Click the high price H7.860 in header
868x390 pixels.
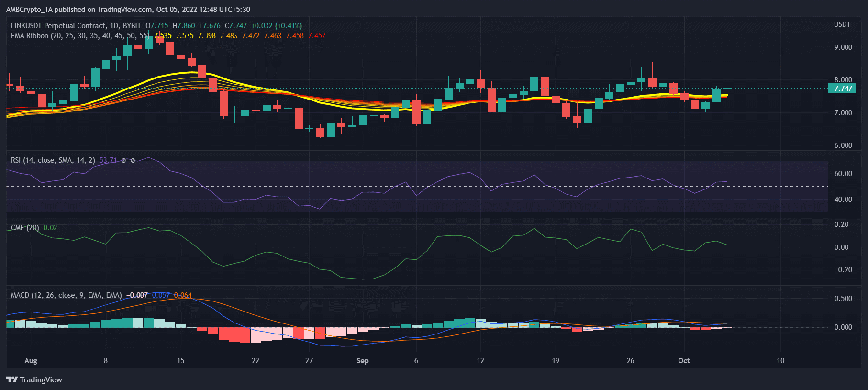[184, 26]
